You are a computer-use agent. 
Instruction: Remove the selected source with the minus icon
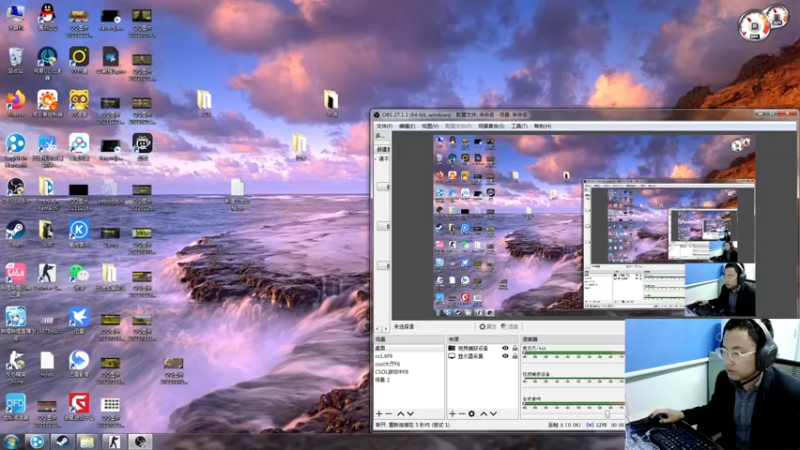coord(462,414)
